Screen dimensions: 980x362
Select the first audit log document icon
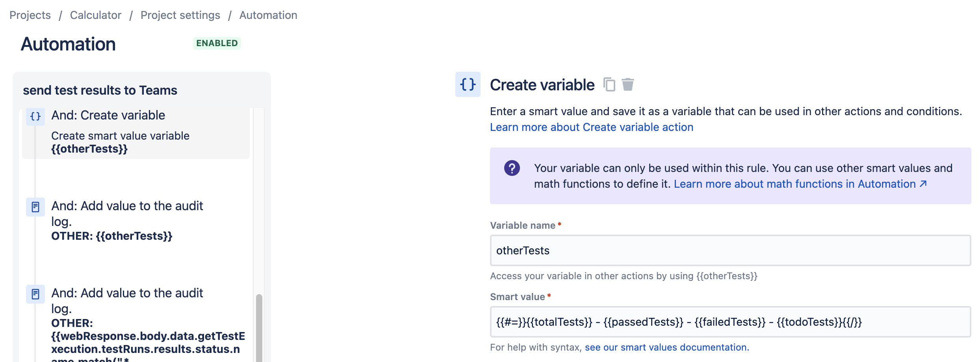pyautogui.click(x=35, y=207)
